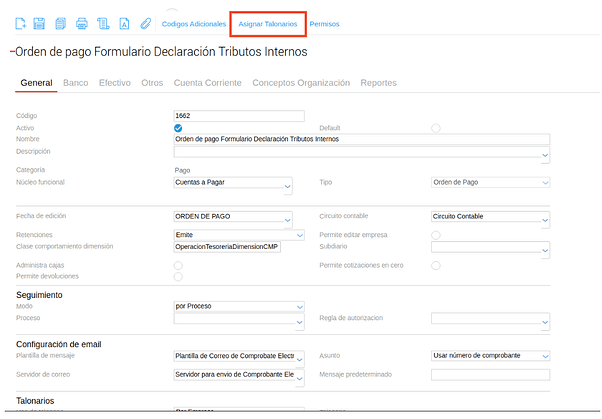Click the save floppy disk icon

coord(39,22)
